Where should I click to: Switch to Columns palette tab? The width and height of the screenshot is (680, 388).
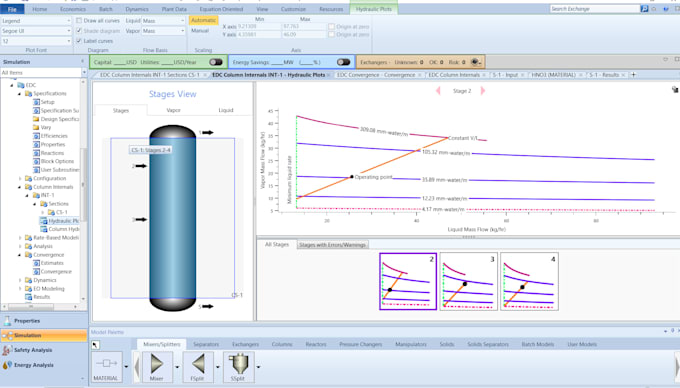point(282,344)
